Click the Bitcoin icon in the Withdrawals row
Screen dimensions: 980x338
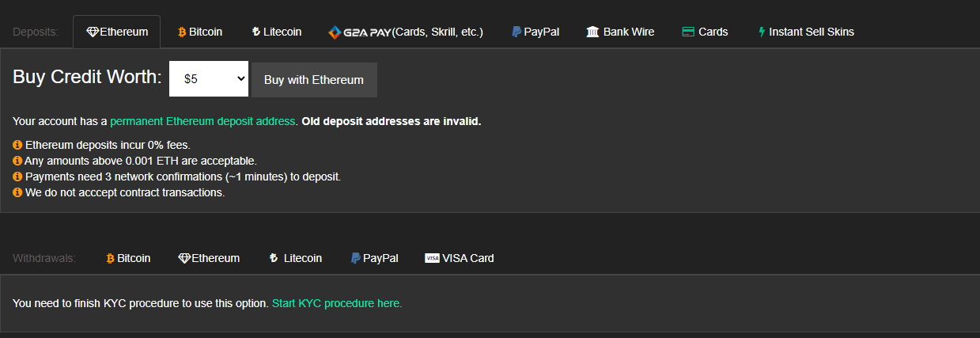[110, 258]
